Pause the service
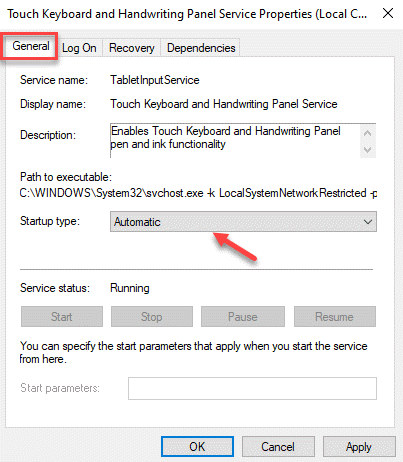The width and height of the screenshot is (403, 462). tap(243, 317)
